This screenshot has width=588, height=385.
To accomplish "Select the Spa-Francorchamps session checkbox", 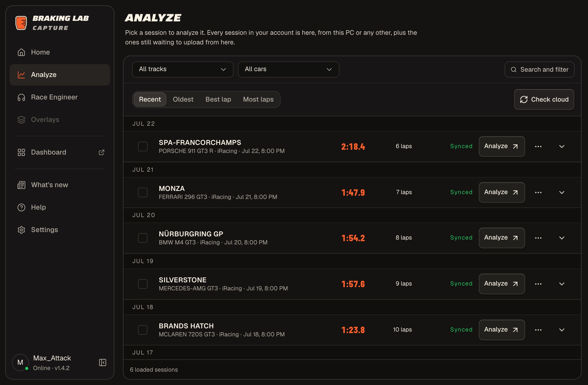I will tap(143, 147).
